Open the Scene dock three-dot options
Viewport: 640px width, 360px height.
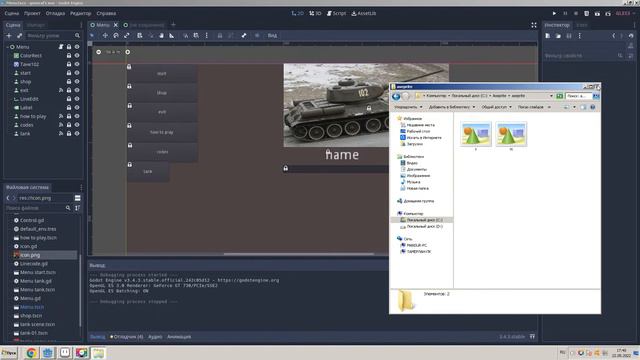(x=81, y=25)
